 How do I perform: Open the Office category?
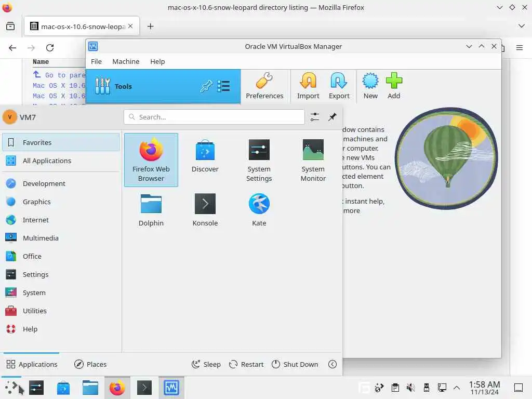pyautogui.click(x=61, y=256)
